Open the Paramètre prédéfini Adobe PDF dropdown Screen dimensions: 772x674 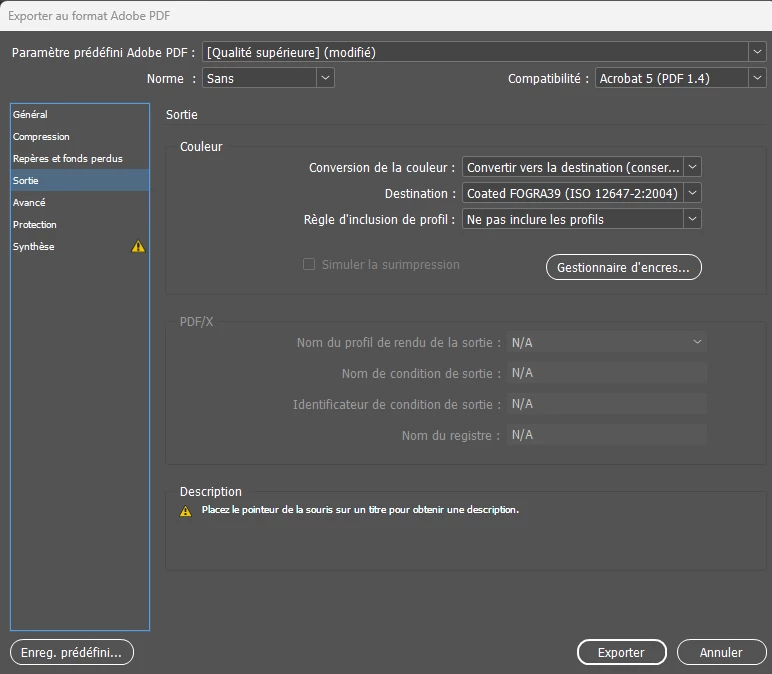point(484,52)
